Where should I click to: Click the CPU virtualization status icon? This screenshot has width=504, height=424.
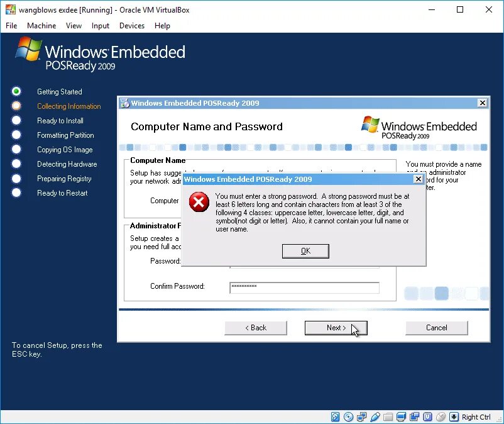pos(427,417)
